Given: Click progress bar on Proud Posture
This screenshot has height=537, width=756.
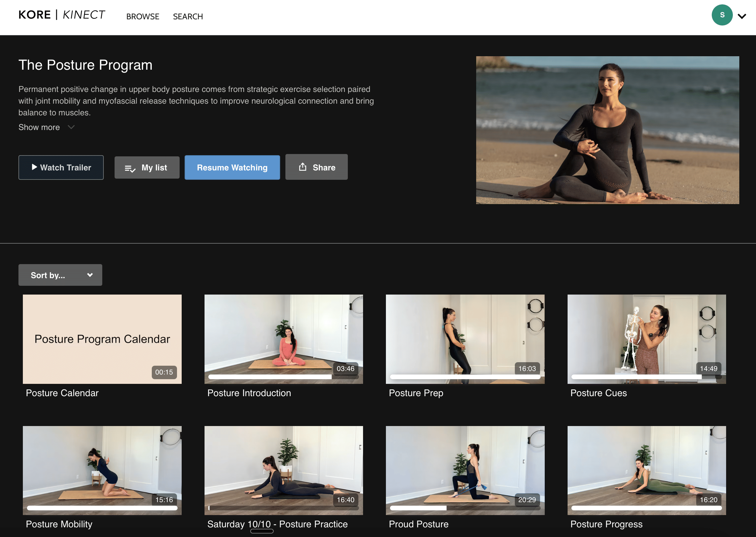Looking at the screenshot, I should [465, 508].
